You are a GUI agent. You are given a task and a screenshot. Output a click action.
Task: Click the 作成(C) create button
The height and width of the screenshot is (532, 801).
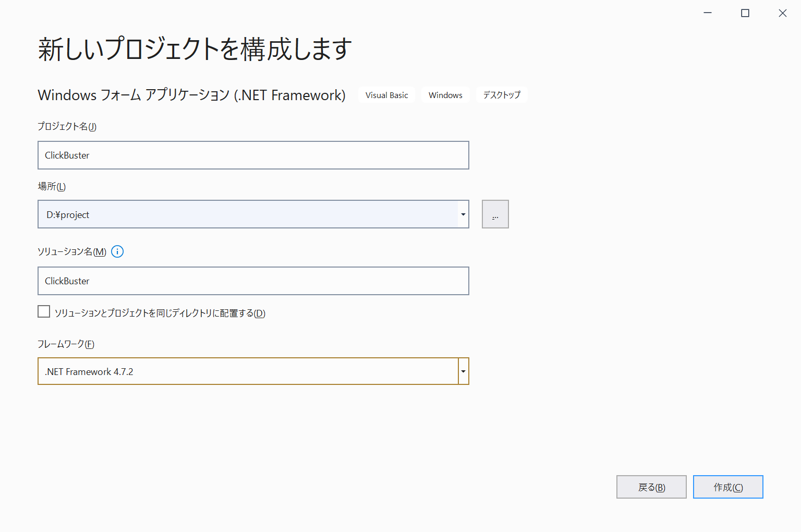click(728, 487)
